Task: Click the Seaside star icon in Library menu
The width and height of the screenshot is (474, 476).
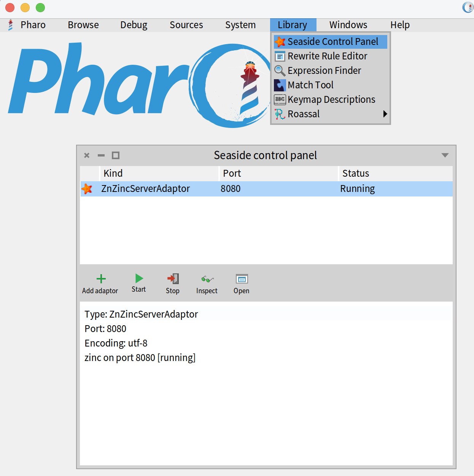Action: point(280,42)
